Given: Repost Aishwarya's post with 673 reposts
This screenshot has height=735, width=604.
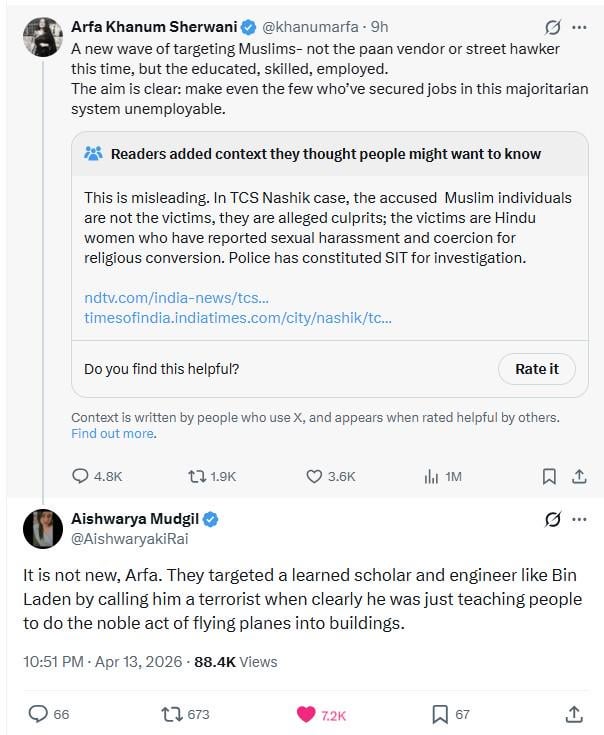Looking at the screenshot, I should pyautogui.click(x=171, y=714).
